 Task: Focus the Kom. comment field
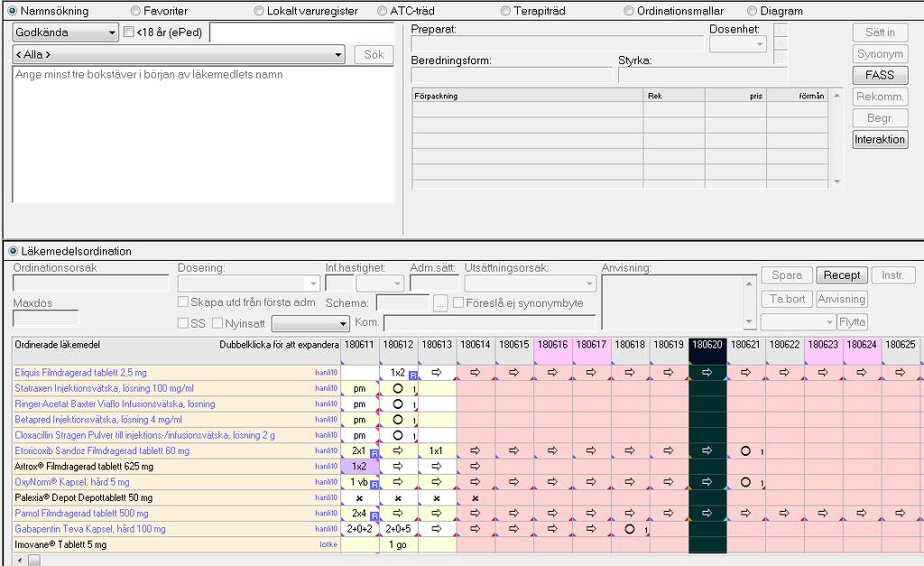(x=489, y=322)
